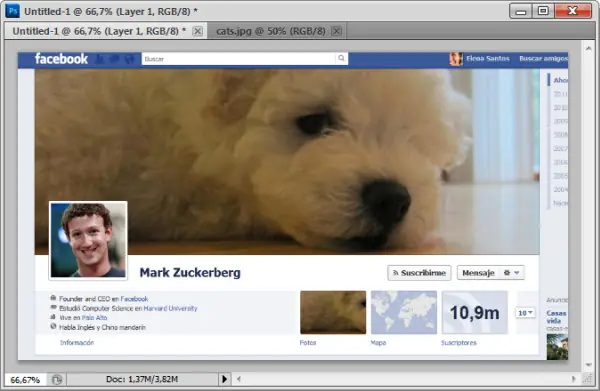Viewport: 600px width, 391px height.
Task: Click the Ahora timeline marker
Action: pyautogui.click(x=560, y=80)
